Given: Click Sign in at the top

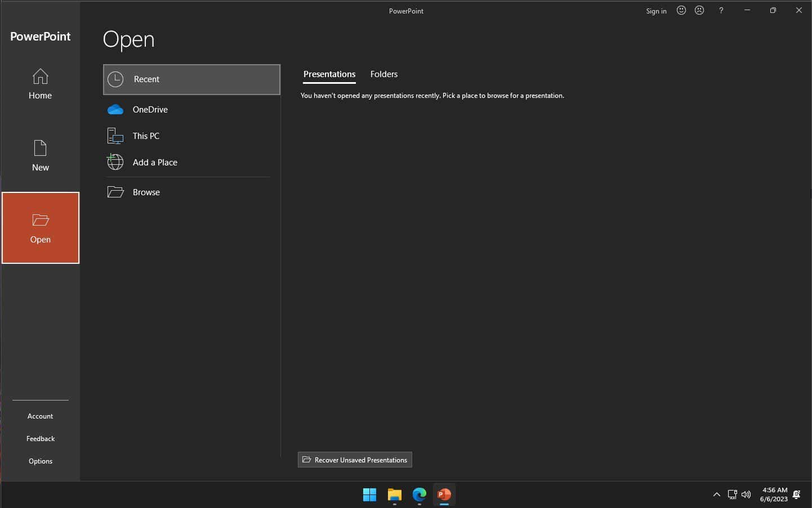Looking at the screenshot, I should pos(656,11).
